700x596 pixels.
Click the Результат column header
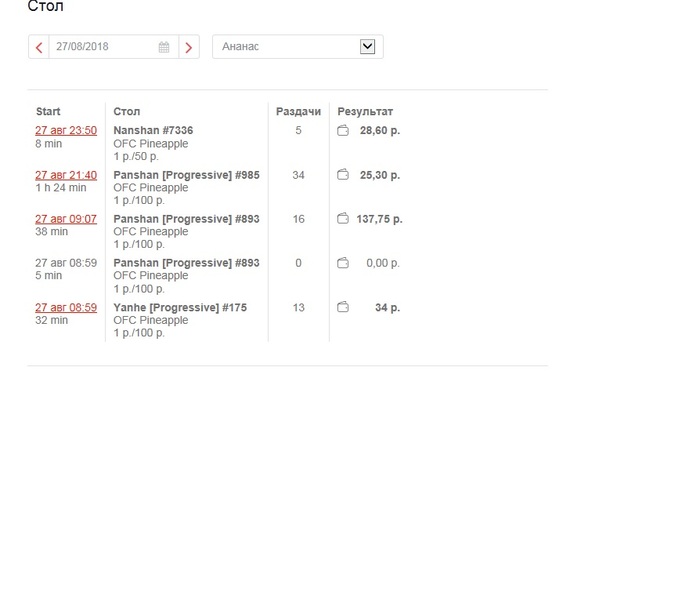pyautogui.click(x=365, y=112)
